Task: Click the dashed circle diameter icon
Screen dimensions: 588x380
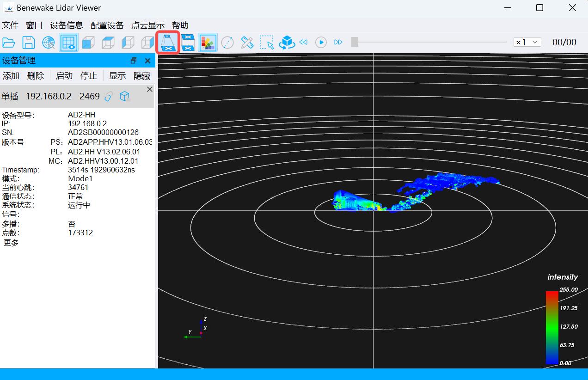Action: click(x=227, y=43)
